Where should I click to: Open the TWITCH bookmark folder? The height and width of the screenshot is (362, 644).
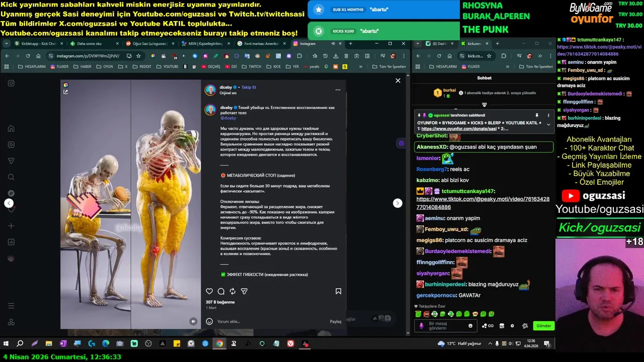pyautogui.click(x=252, y=66)
